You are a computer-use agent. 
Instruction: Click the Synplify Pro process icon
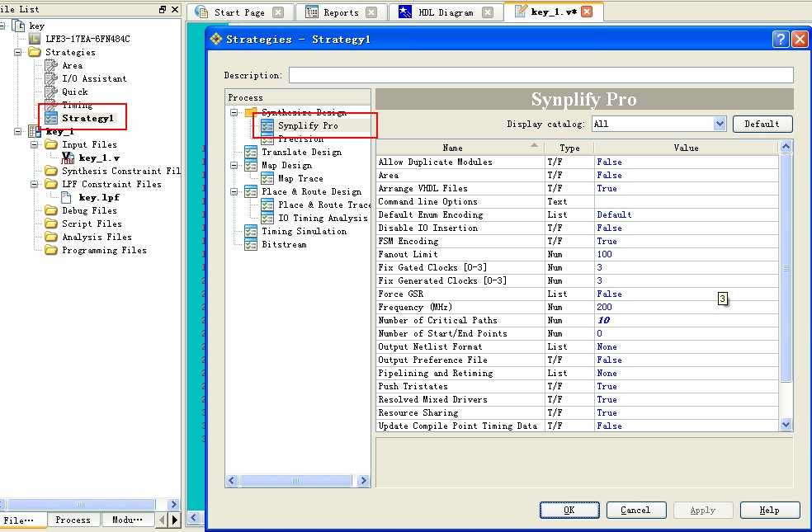pos(267,125)
